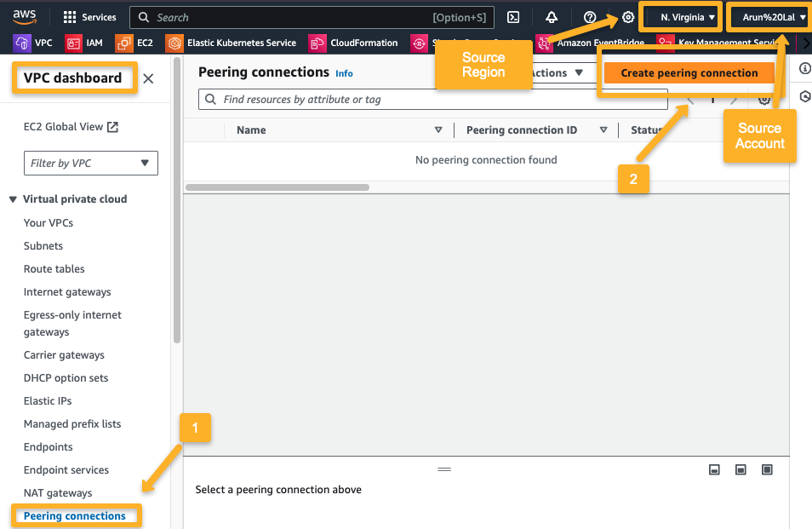Viewport: 812px width, 529px height.
Task: Open EC2 shortcut in favorites bar
Action: [134, 43]
